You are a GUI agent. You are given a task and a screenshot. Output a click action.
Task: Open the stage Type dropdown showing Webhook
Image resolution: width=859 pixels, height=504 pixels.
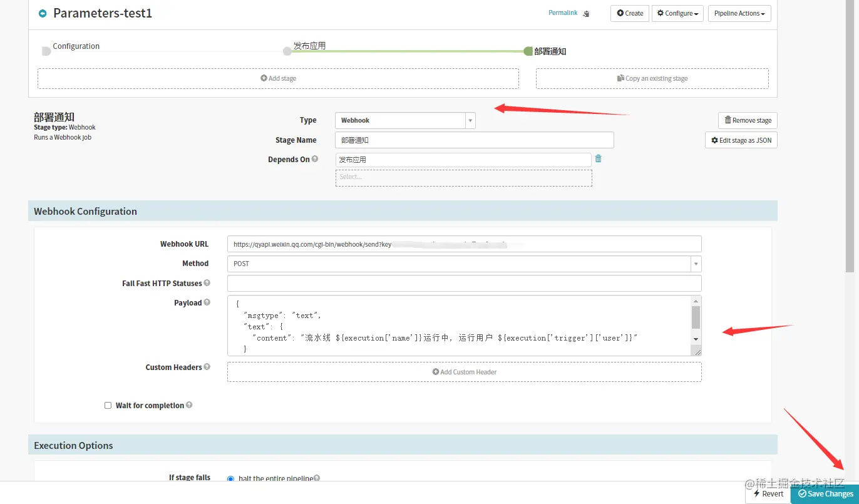(405, 120)
